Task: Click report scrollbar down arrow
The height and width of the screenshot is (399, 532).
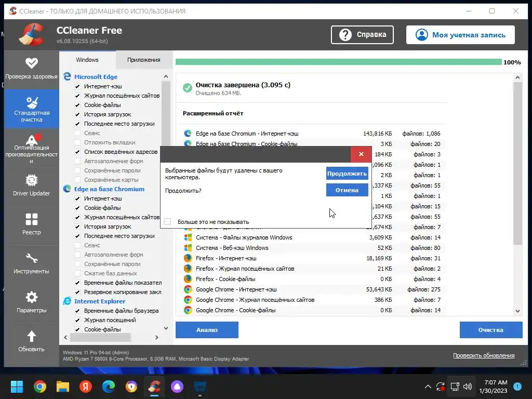Action: (x=517, y=311)
